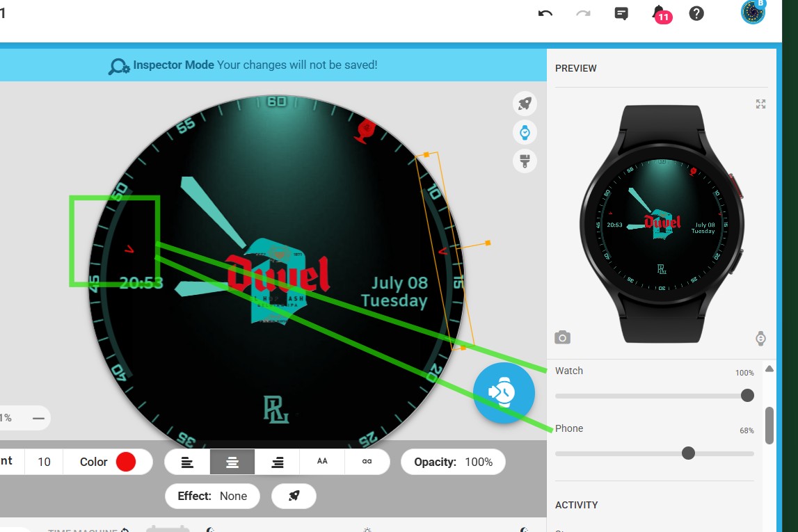Align text to the left
The image size is (798, 532).
coord(187,462)
